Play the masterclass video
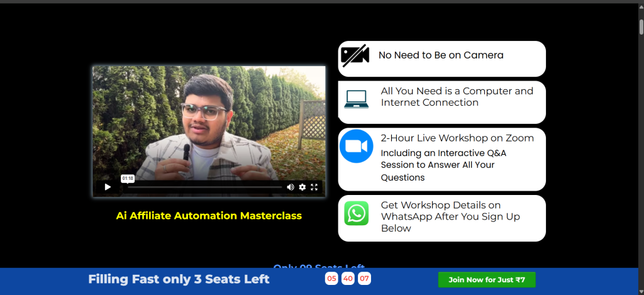 (x=108, y=187)
